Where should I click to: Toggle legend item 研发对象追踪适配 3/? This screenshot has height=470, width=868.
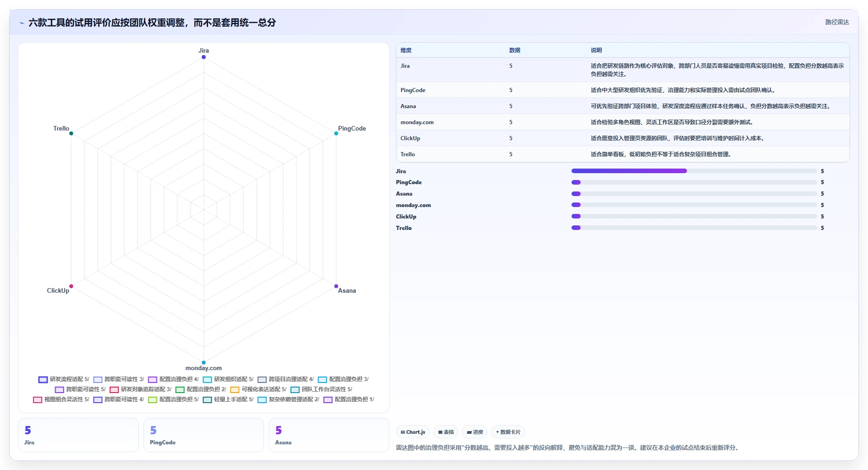[140, 389]
